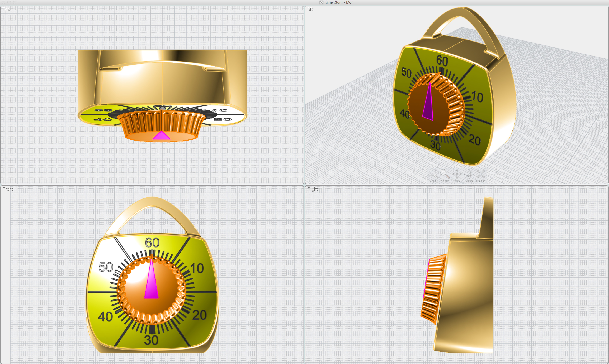
Task: Click the document icon beside timer.3dm title
Action: pos(321,2)
